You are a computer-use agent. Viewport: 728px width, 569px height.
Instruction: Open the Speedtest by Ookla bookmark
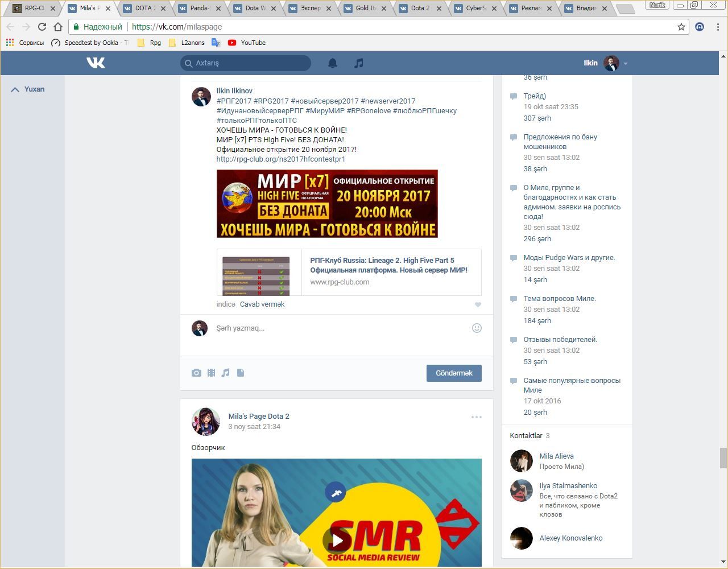pos(90,43)
